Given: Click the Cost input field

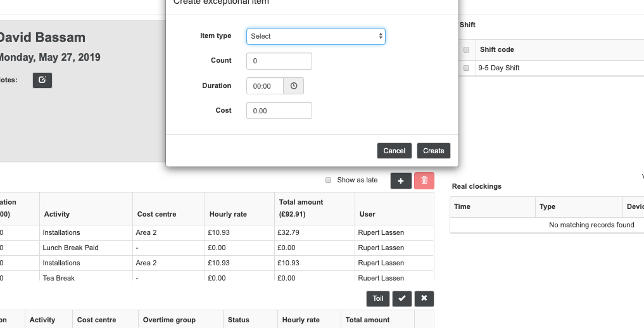Looking at the screenshot, I should tap(279, 111).
